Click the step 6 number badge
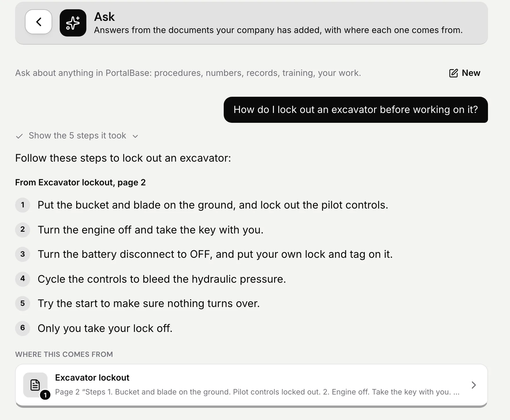This screenshot has height=420, width=510. point(23,328)
